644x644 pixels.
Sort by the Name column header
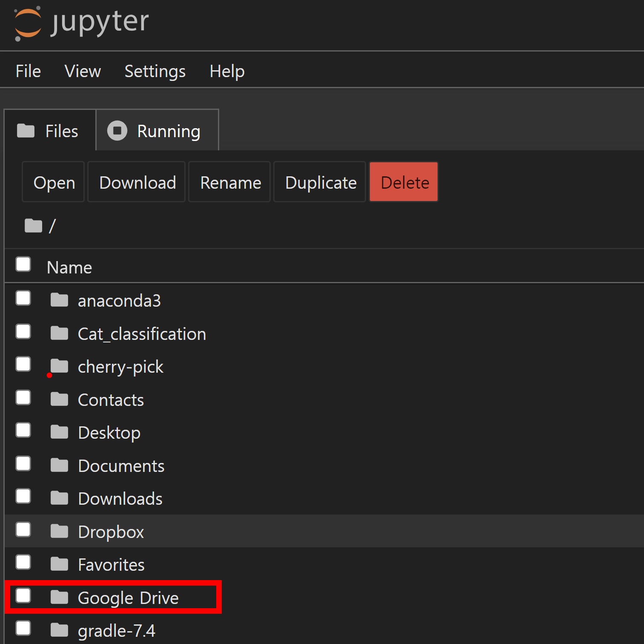click(x=69, y=267)
